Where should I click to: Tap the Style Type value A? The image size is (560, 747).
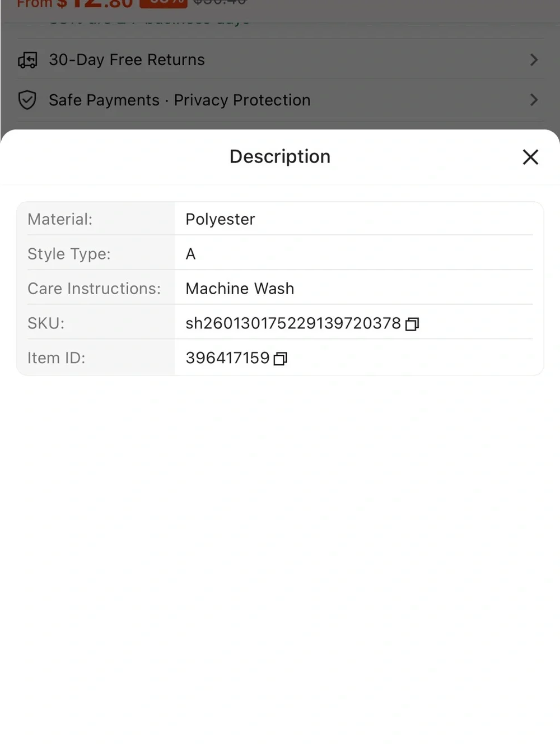[190, 254]
